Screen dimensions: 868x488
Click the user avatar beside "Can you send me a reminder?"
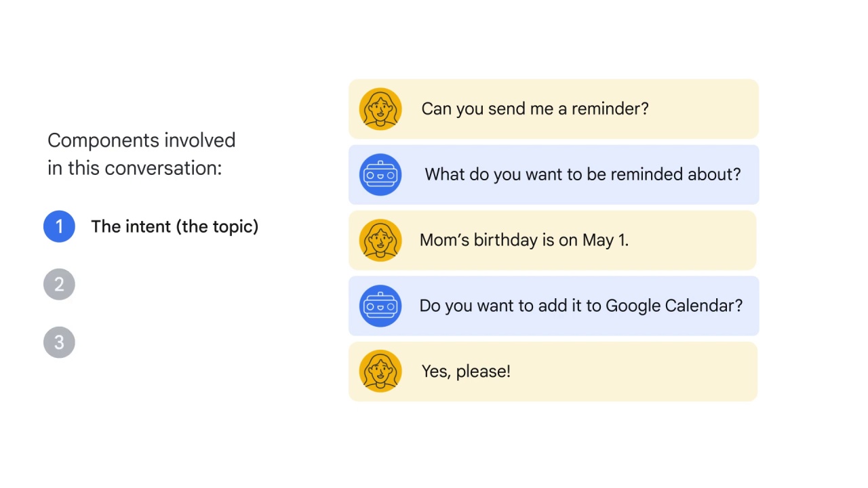pyautogui.click(x=380, y=108)
